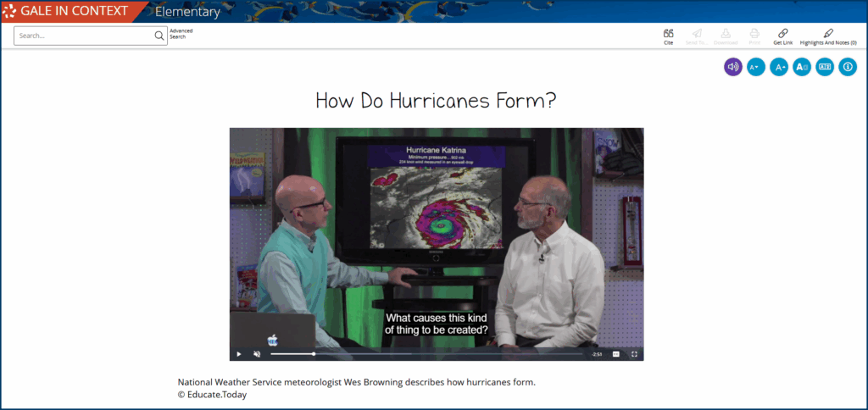Increase font size with A-up button
This screenshot has width=868, height=410.
point(779,67)
